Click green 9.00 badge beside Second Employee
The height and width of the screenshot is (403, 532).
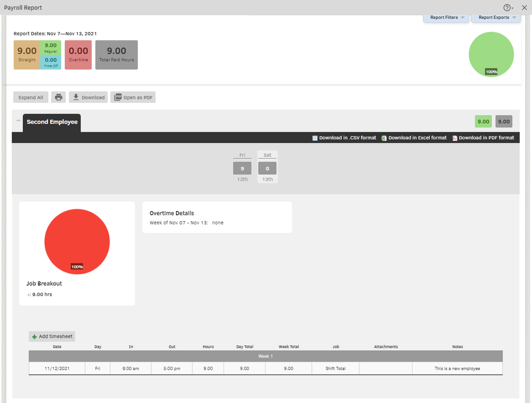coord(483,122)
